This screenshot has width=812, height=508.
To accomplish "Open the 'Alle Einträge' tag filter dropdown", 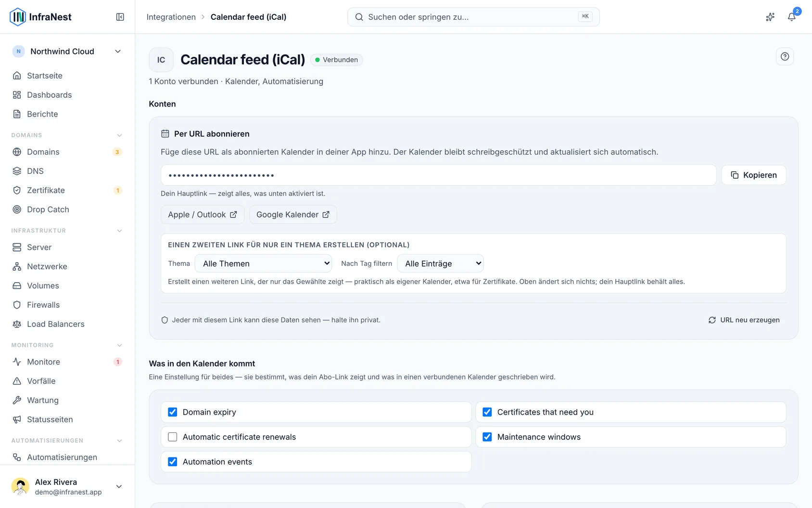I will [x=440, y=263].
